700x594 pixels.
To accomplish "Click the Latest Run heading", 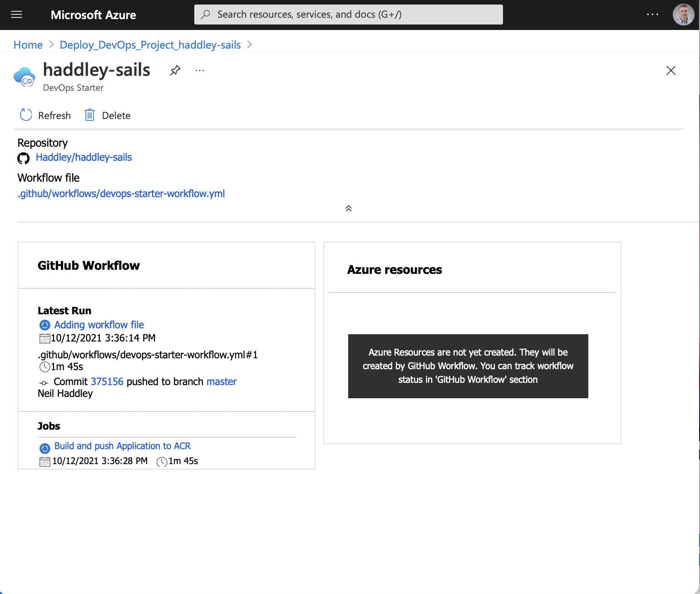I will pyautogui.click(x=64, y=311).
